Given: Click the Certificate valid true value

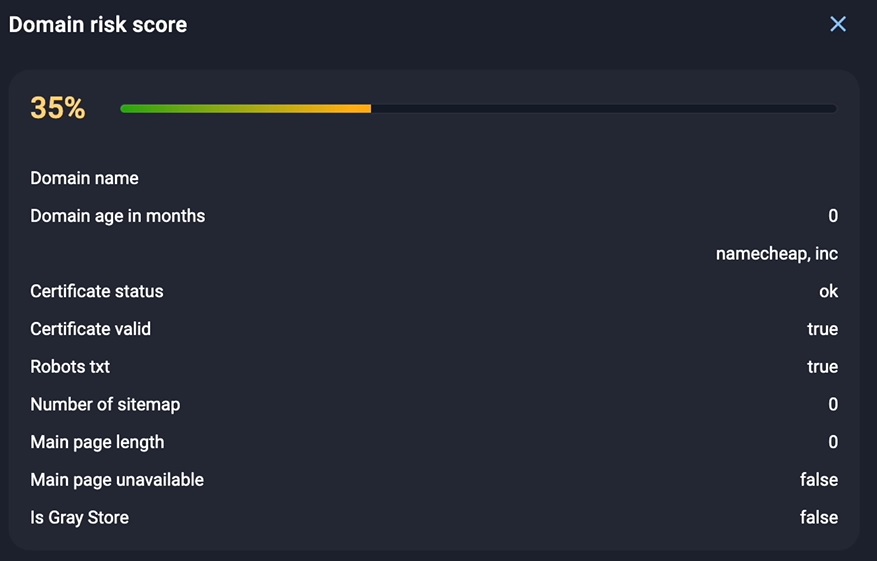Looking at the screenshot, I should coord(822,329).
